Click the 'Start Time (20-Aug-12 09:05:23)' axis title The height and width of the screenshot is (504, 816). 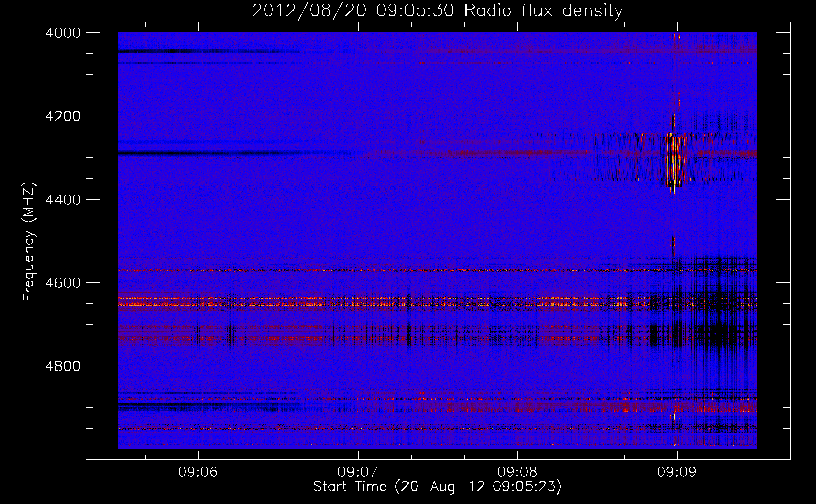[x=437, y=487]
